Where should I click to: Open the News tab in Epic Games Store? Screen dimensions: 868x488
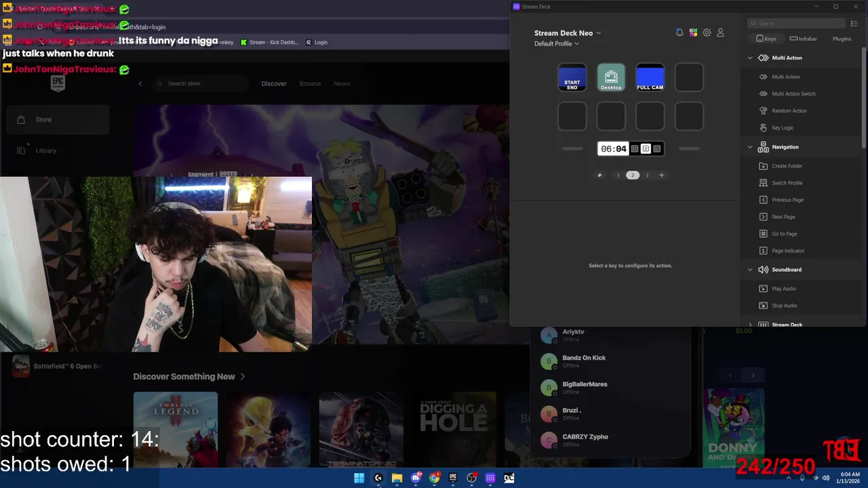click(x=342, y=83)
